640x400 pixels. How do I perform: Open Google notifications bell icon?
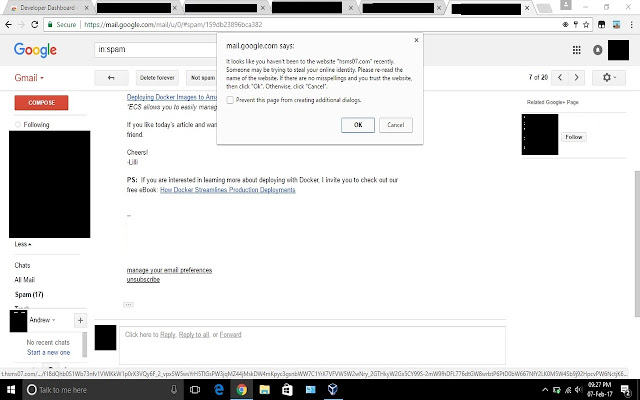click(x=598, y=50)
